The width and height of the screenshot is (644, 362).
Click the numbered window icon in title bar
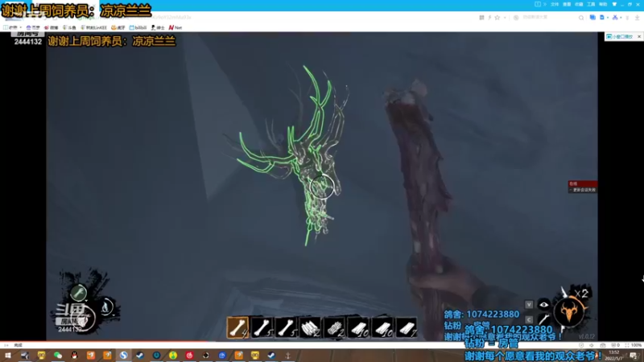click(537, 4)
